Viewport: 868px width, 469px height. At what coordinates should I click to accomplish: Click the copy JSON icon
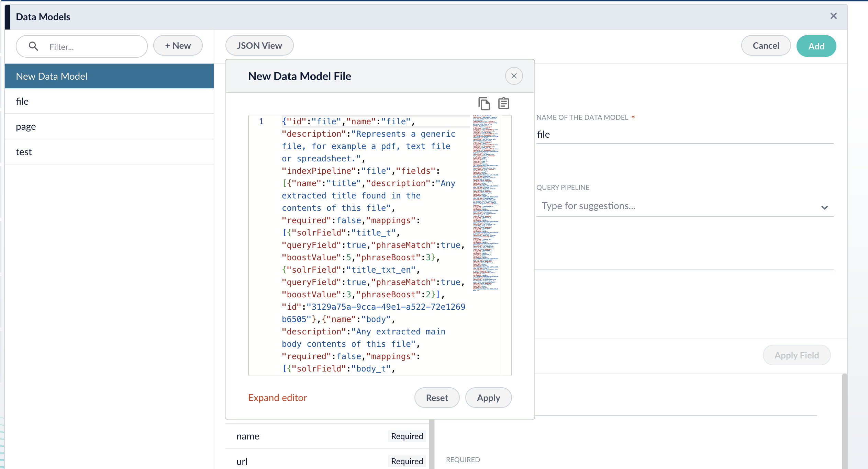484,103
